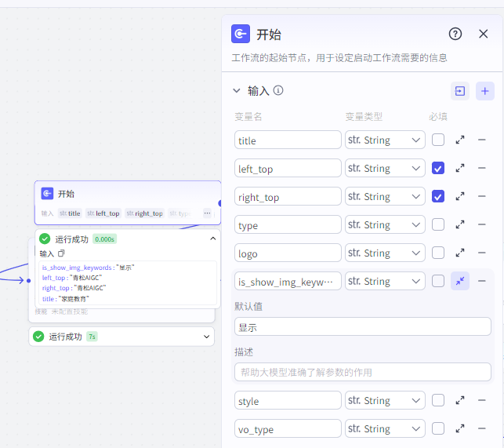504x448 pixels.
Task: Expand details for the style variable row
Action: click(460, 400)
